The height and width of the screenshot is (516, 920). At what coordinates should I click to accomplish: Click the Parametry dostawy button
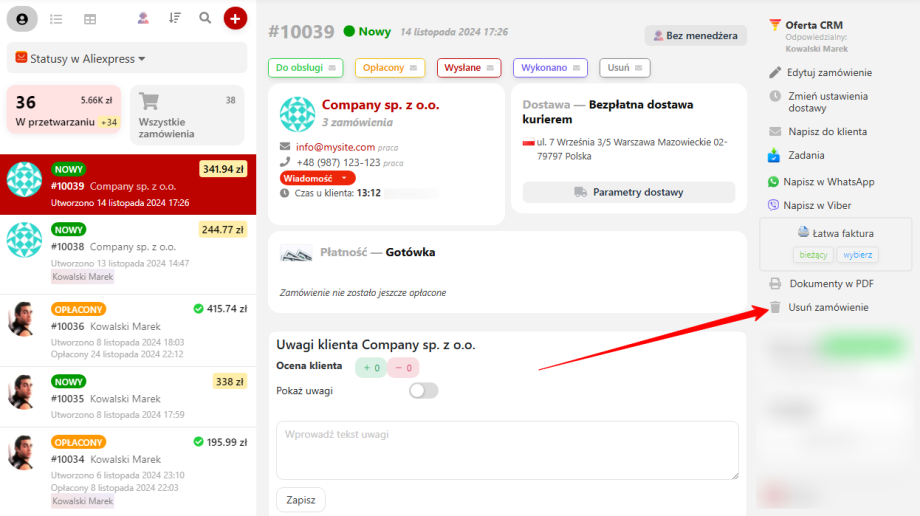(x=628, y=192)
